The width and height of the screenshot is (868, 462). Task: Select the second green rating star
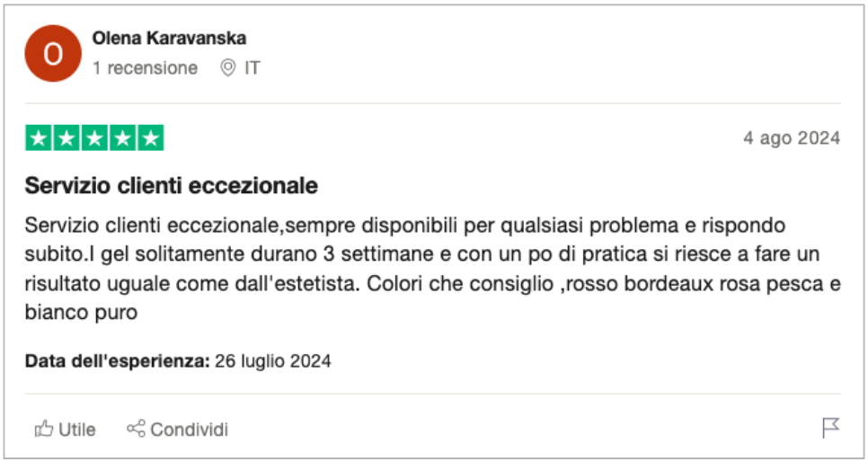[x=66, y=138]
